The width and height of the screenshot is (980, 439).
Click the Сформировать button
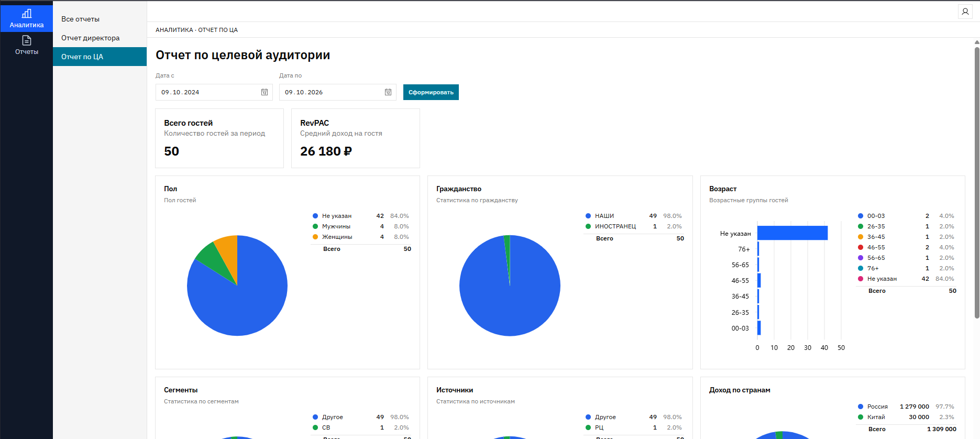tap(431, 92)
